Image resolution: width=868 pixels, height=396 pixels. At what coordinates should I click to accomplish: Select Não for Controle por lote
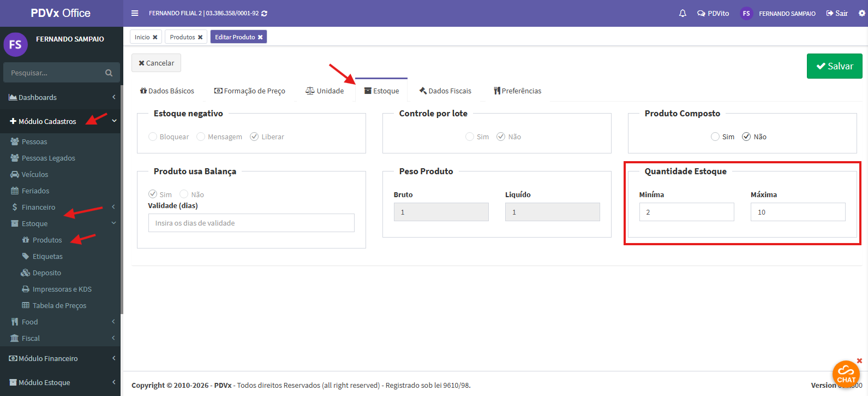pyautogui.click(x=501, y=137)
